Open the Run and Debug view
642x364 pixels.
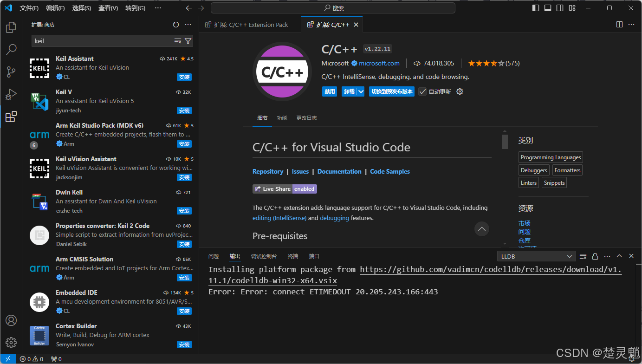pyautogui.click(x=11, y=94)
